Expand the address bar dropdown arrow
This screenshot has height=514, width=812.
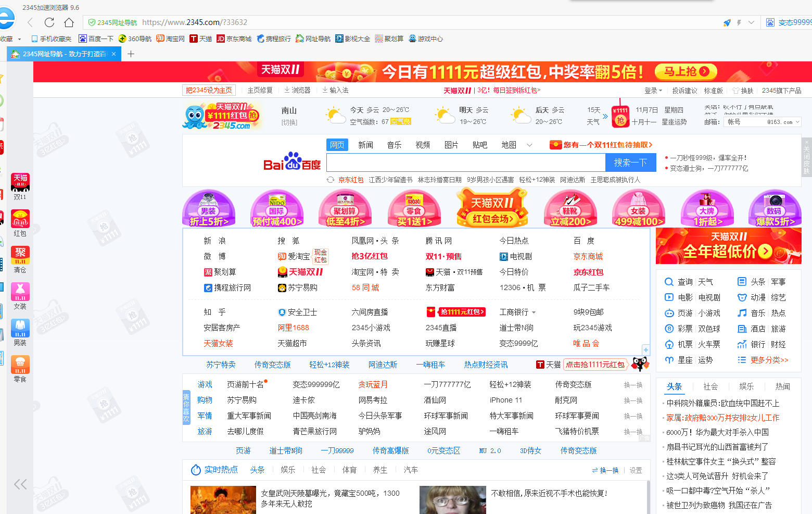[x=751, y=22]
